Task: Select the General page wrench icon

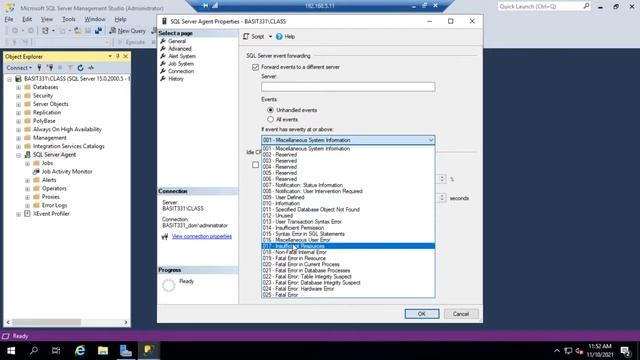Action: 163,41
